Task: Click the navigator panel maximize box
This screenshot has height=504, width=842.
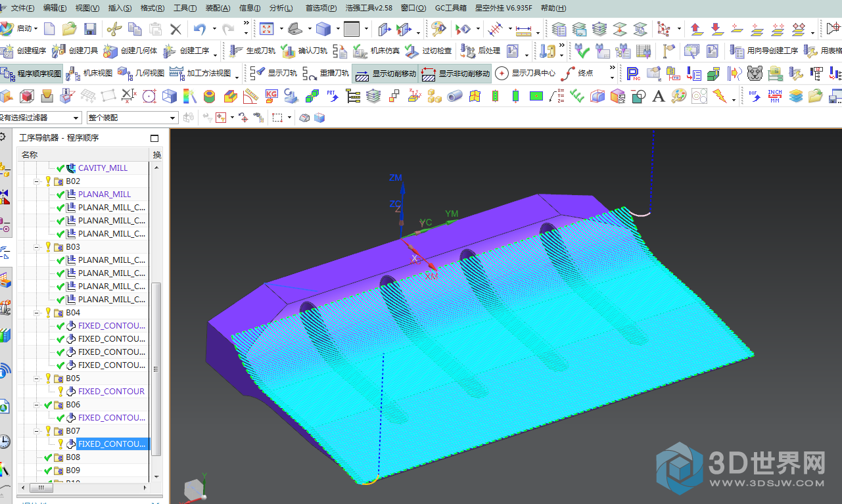Action: pos(154,138)
